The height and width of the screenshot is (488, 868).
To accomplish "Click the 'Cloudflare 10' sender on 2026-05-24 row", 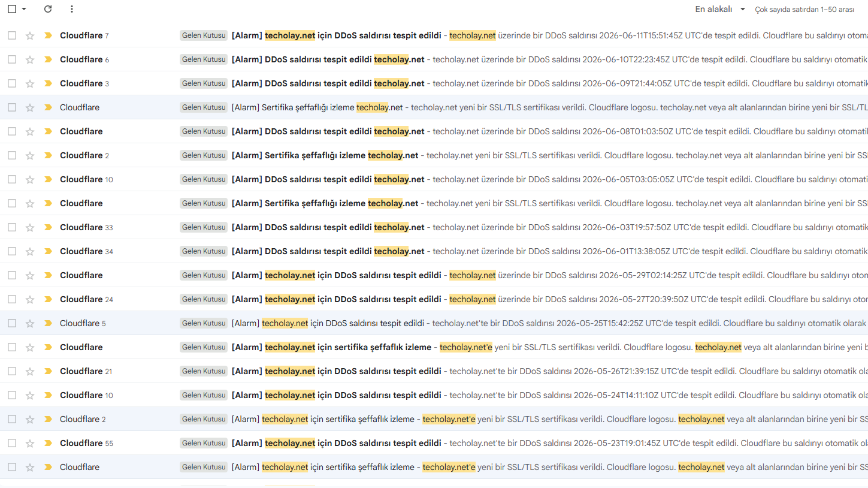I will tap(86, 395).
